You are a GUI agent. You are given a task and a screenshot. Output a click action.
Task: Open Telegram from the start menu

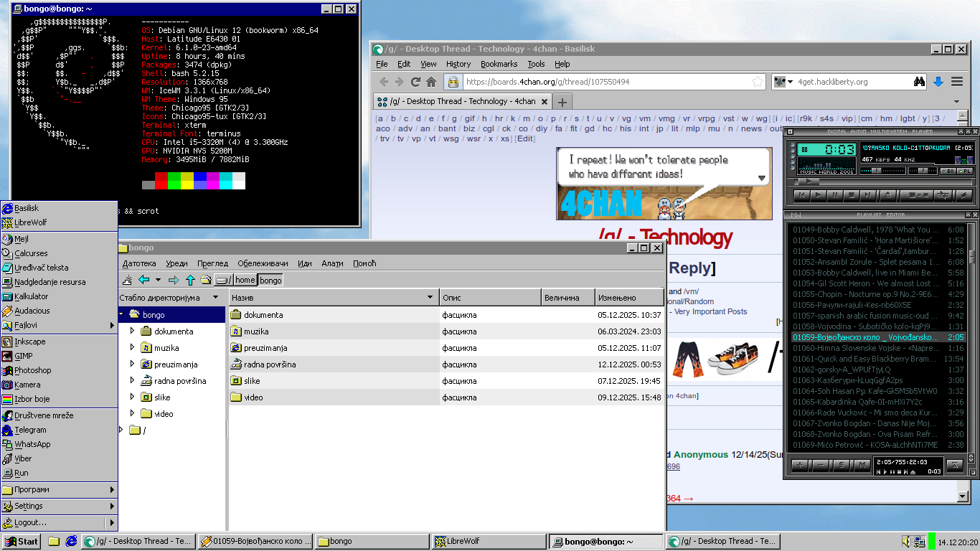59,430
